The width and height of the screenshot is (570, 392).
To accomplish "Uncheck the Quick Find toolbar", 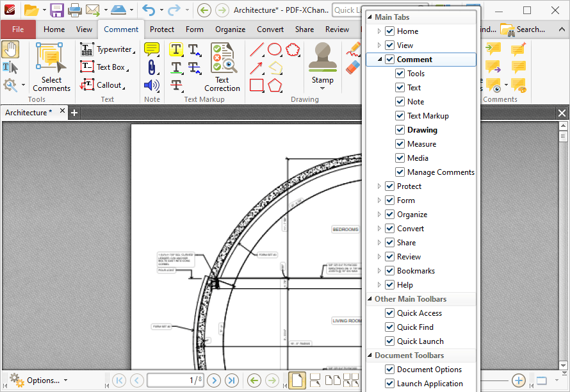I will 389,327.
